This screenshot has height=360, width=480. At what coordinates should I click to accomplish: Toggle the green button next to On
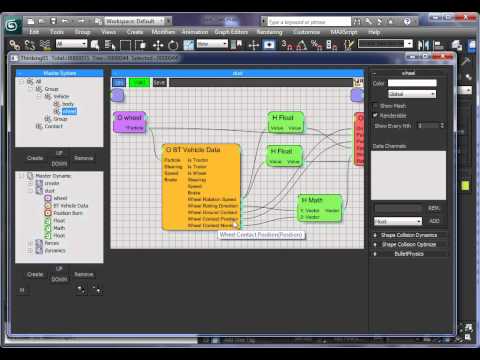pos(139,82)
